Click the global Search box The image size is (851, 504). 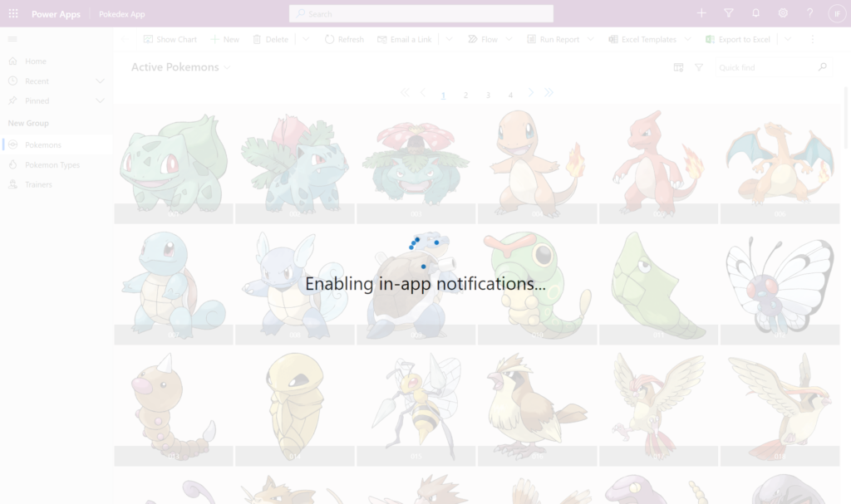pyautogui.click(x=421, y=13)
